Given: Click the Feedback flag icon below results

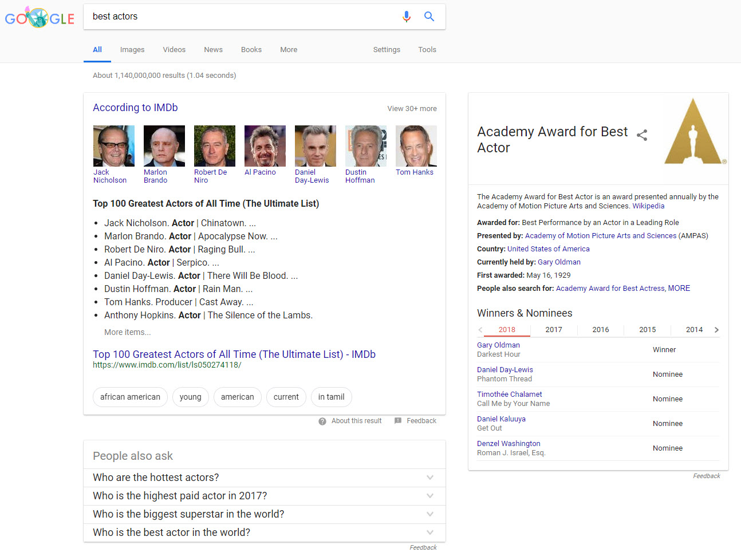Looking at the screenshot, I should coord(398,421).
